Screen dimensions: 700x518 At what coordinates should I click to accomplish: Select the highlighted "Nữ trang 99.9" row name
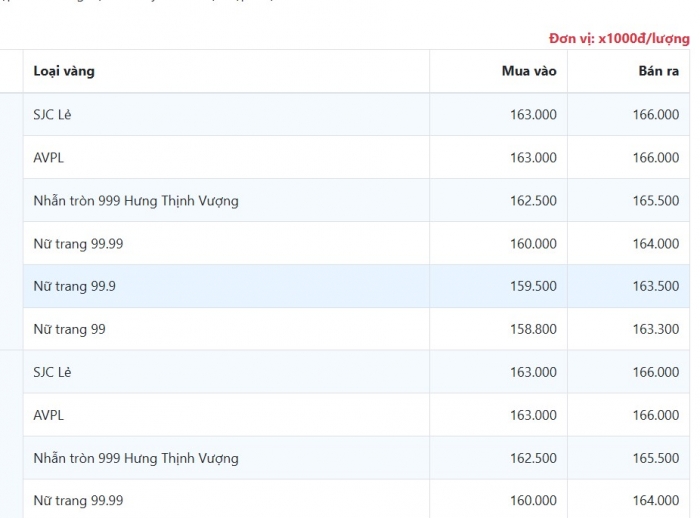[x=74, y=286]
